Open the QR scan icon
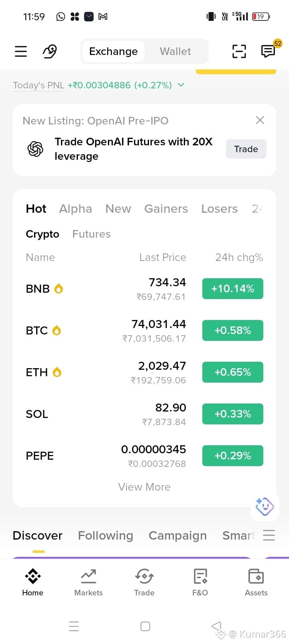The height and width of the screenshot is (644, 289). coord(239,51)
